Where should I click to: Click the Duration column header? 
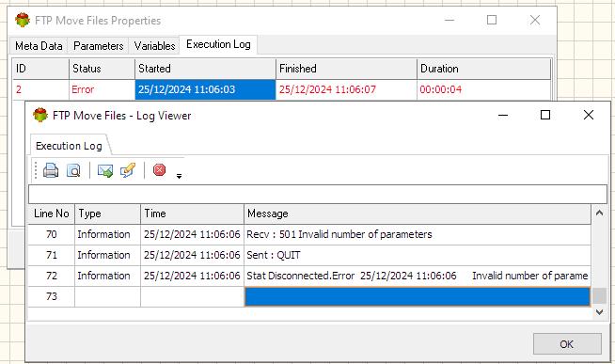click(483, 69)
